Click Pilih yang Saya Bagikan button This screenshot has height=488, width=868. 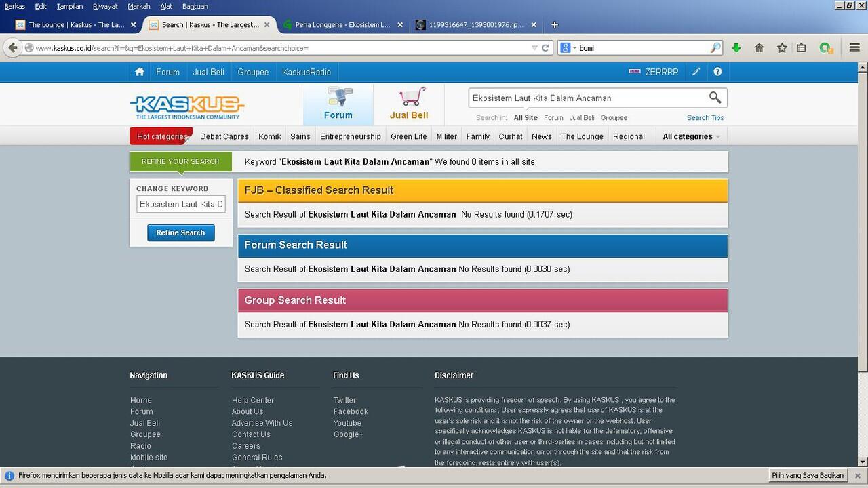pyautogui.click(x=808, y=476)
